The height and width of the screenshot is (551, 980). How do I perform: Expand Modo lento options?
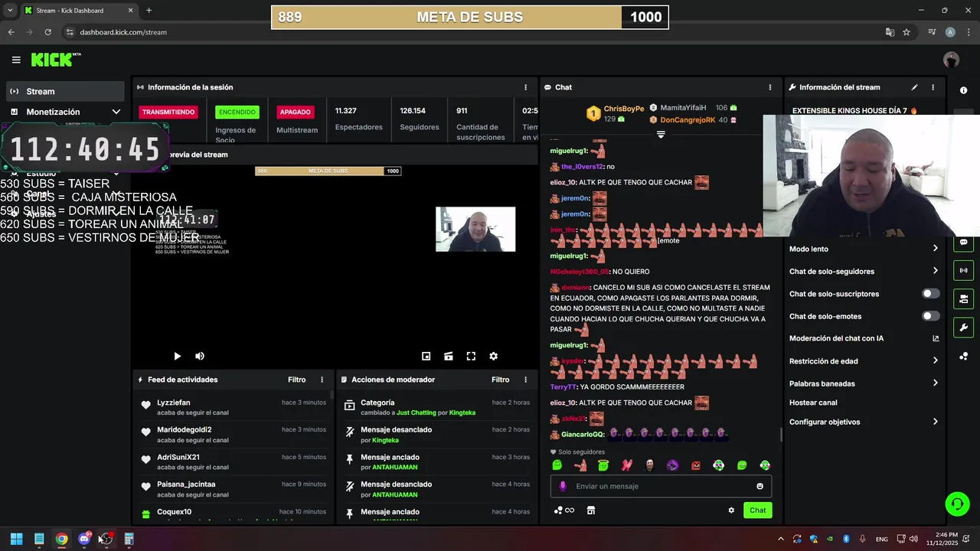[x=864, y=249]
